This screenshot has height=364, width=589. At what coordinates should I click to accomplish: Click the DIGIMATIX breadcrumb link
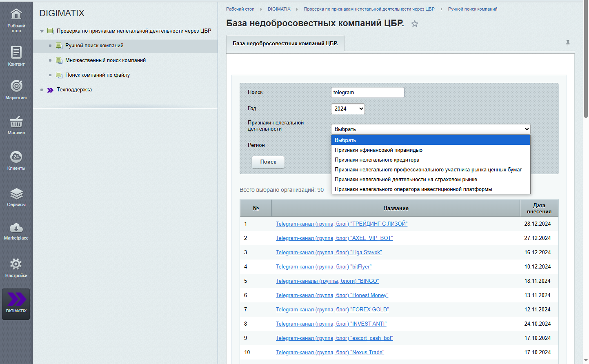[279, 9]
